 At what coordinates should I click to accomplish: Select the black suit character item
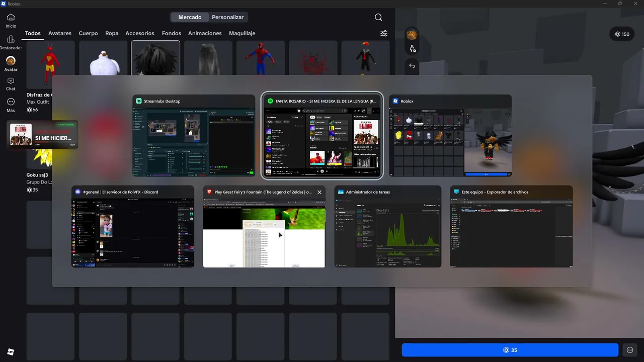click(365, 58)
